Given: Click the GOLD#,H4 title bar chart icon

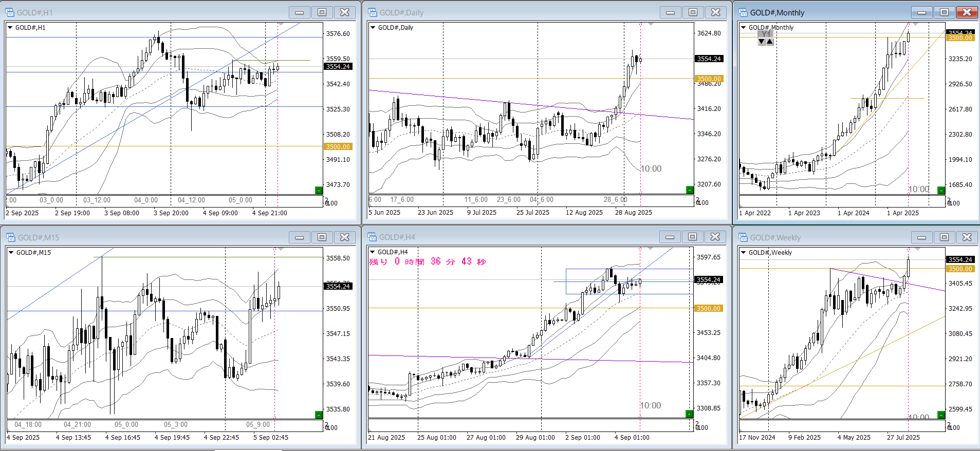Looking at the screenshot, I should coord(372,237).
